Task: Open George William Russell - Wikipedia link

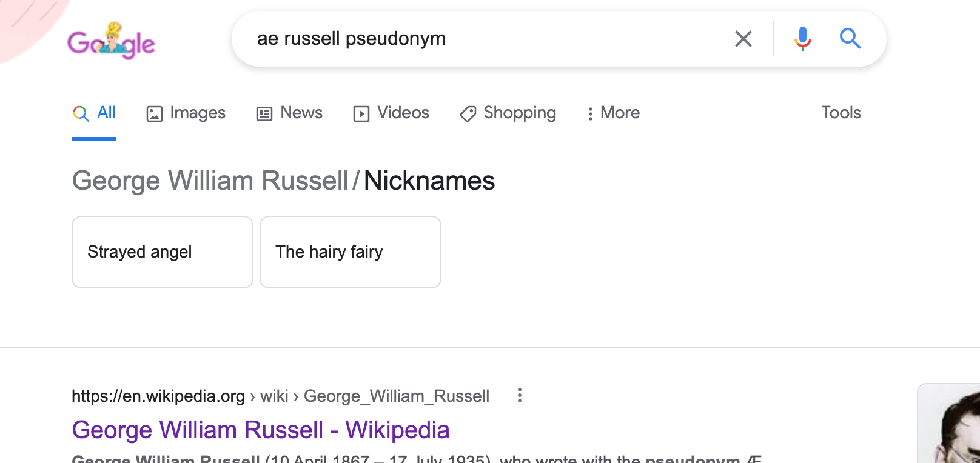Action: pos(261,430)
